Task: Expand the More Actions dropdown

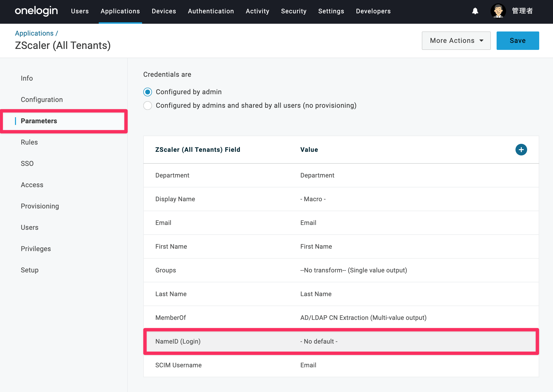Action: point(456,41)
